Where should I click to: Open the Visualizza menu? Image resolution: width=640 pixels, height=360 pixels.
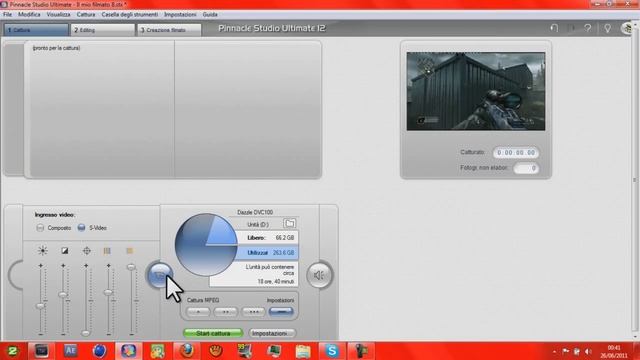tap(58, 14)
